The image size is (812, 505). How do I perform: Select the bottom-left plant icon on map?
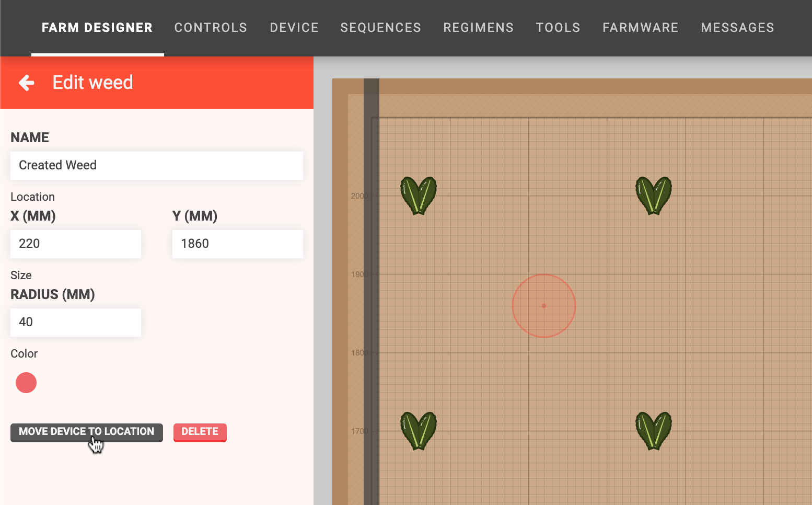[418, 431]
